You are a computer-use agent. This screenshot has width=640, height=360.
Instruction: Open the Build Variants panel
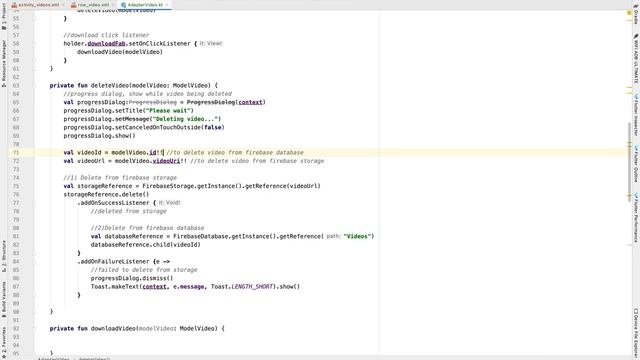click(x=4, y=300)
